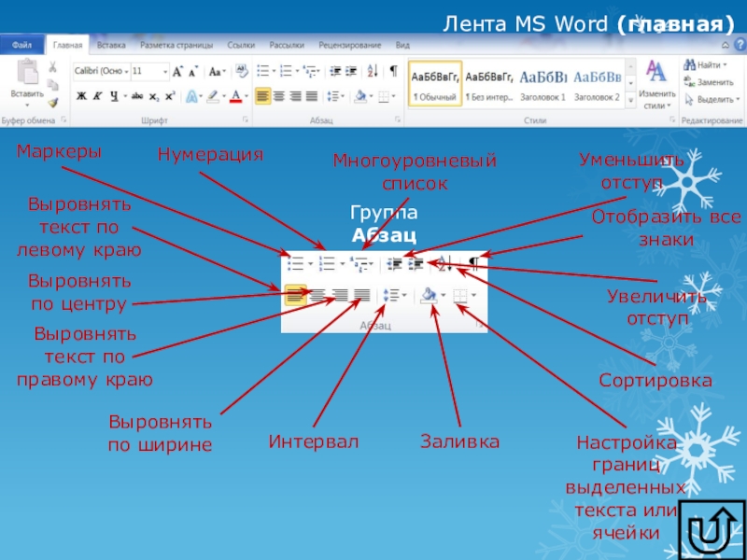The image size is (747, 560).
Task: Open the Стили dialog launcher
Action: [672, 120]
